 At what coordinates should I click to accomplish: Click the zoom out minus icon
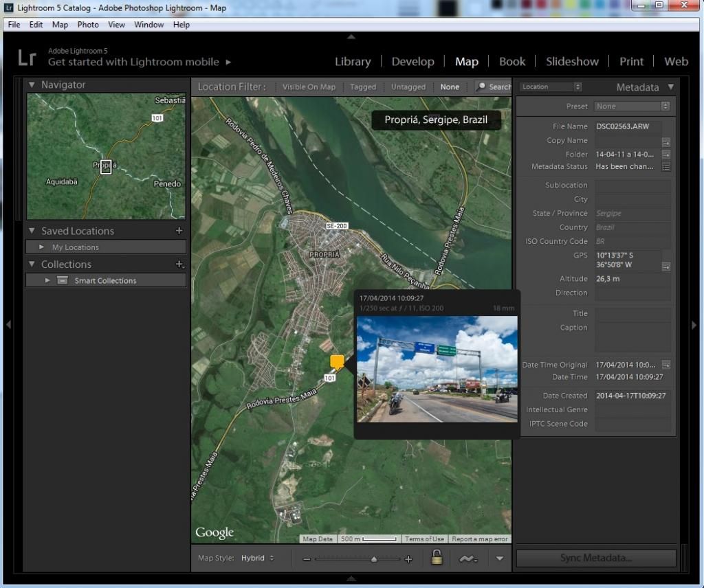307,559
